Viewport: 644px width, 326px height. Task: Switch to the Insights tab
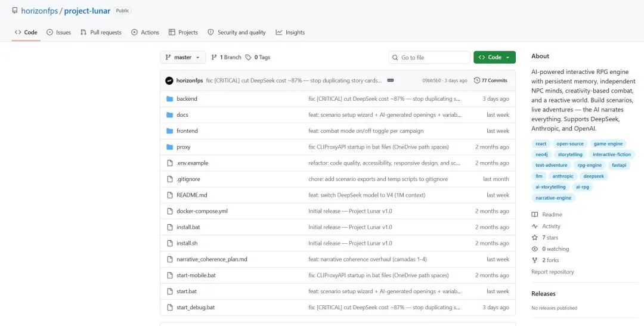click(290, 32)
